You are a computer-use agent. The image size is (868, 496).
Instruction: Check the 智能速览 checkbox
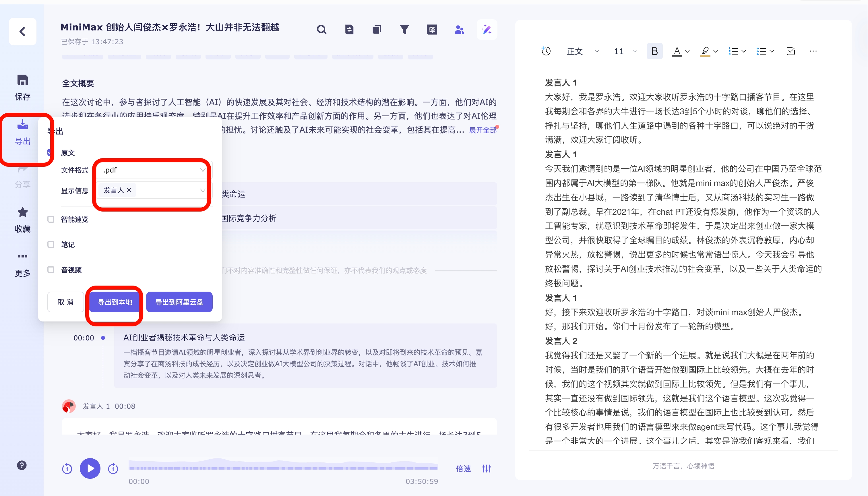point(51,219)
